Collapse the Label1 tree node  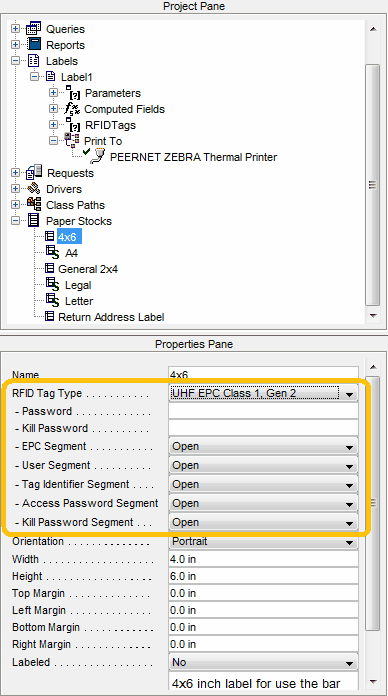35,77
